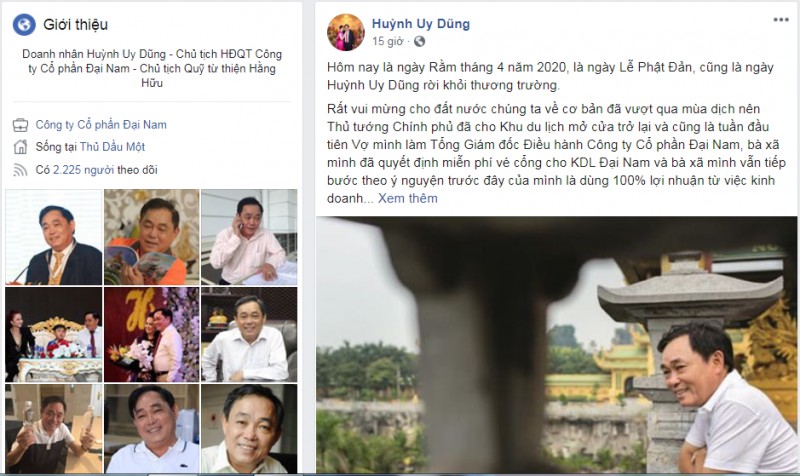Open the 2.225 người followers link
The width and height of the screenshot is (800, 476).
click(x=83, y=170)
